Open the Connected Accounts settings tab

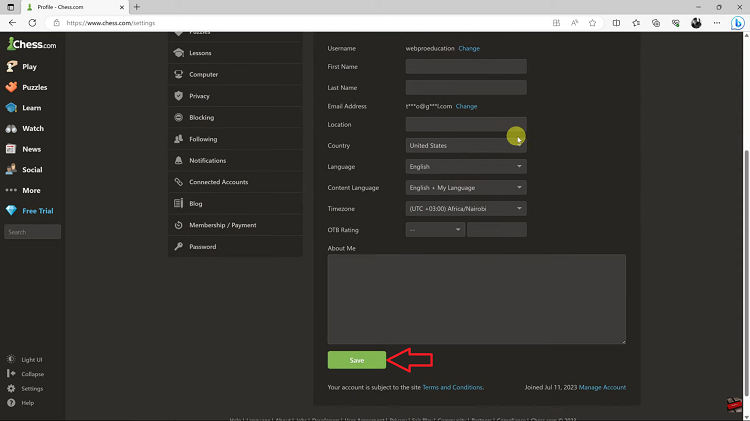(235, 182)
